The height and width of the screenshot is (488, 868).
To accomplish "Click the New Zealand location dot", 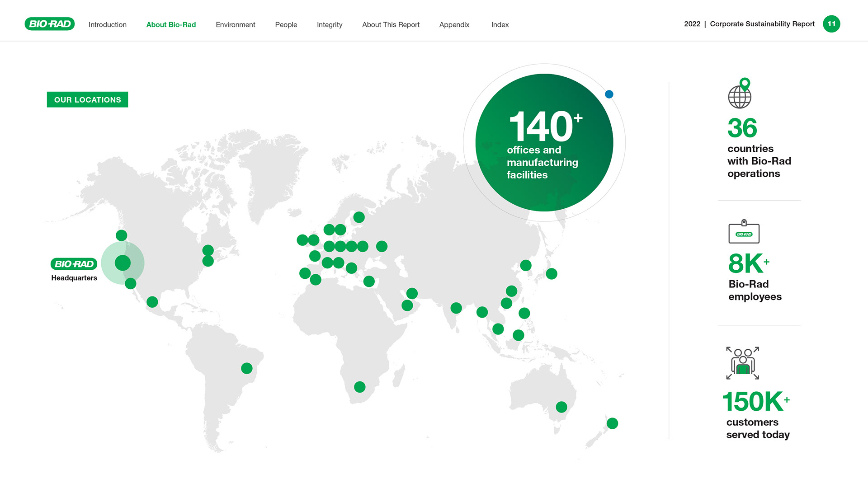I will coord(612,423).
